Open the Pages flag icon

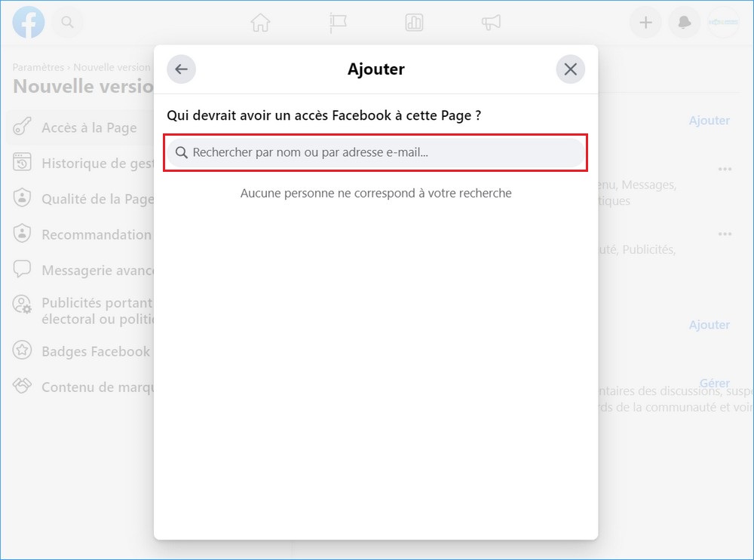click(337, 23)
